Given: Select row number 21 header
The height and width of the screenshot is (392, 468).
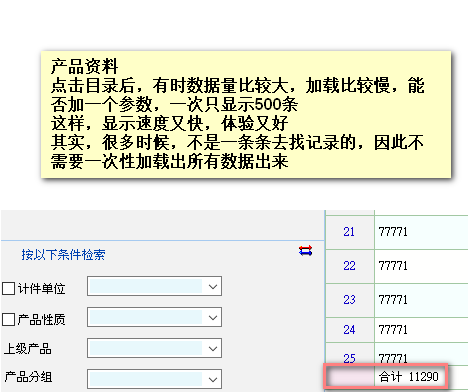Looking at the screenshot, I should click(x=349, y=232).
